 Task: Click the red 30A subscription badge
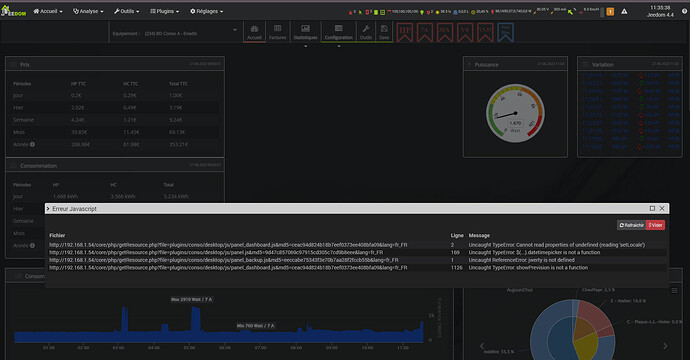[x=445, y=33]
